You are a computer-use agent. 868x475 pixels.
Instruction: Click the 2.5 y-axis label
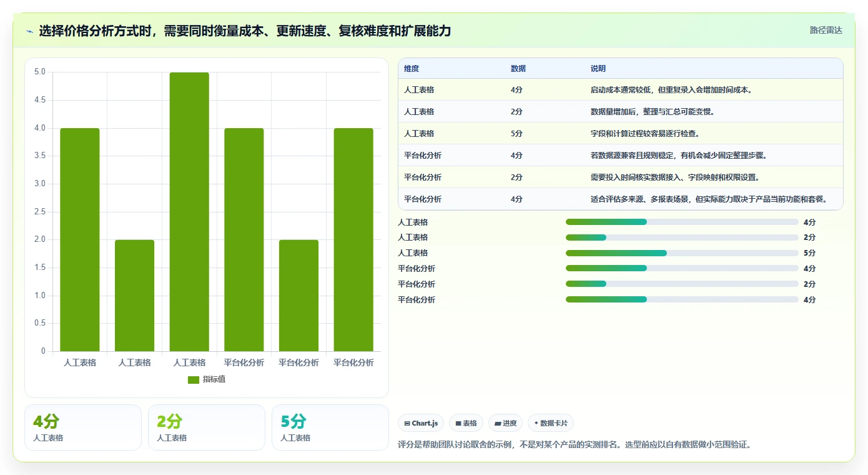tap(39, 212)
